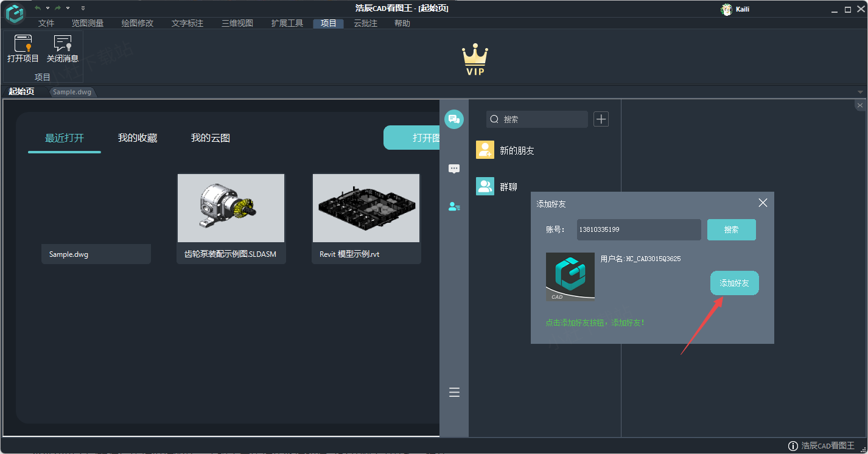Click the 浩辰CAD看图王 status bar text
Image resolution: width=868 pixels, height=454 pixels.
coord(828,446)
